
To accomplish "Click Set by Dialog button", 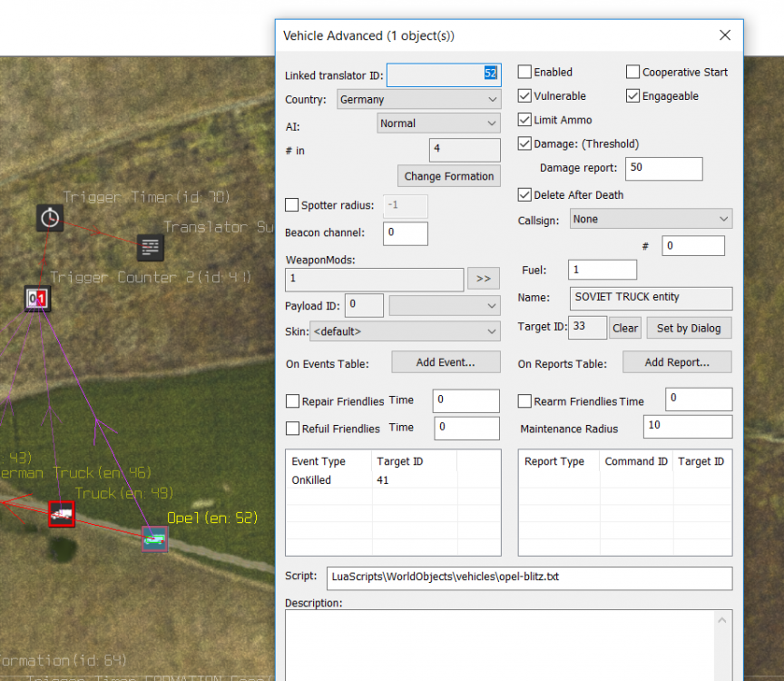I will (x=689, y=329).
